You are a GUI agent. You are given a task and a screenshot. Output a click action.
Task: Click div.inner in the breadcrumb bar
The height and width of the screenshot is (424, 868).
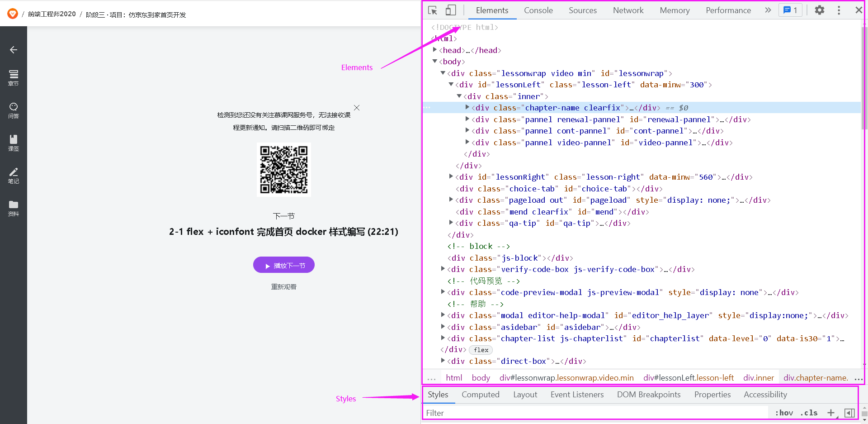pyautogui.click(x=759, y=377)
